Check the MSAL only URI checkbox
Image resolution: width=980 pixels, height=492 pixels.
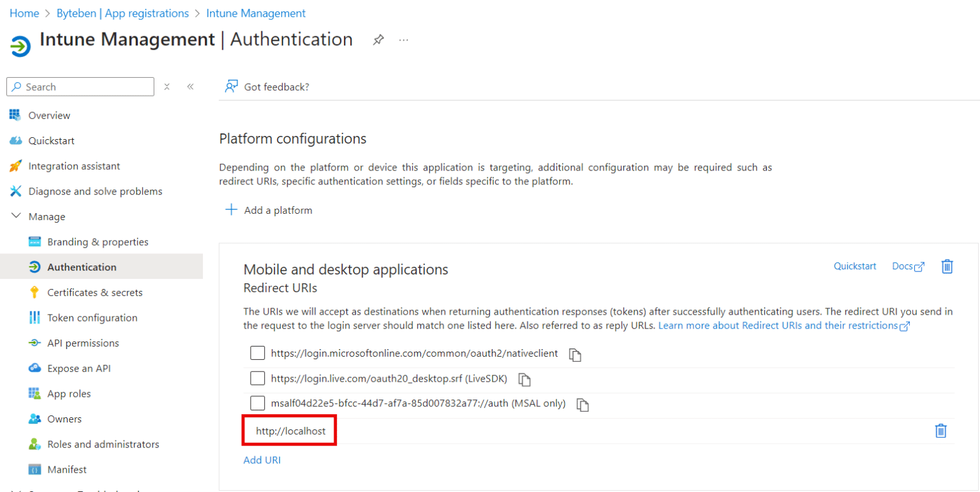coord(258,403)
